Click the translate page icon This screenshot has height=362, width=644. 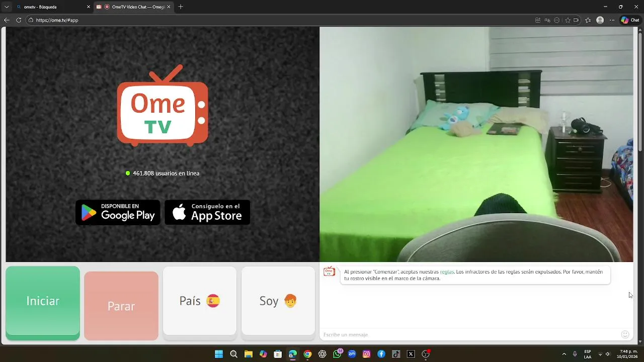pyautogui.click(x=547, y=20)
